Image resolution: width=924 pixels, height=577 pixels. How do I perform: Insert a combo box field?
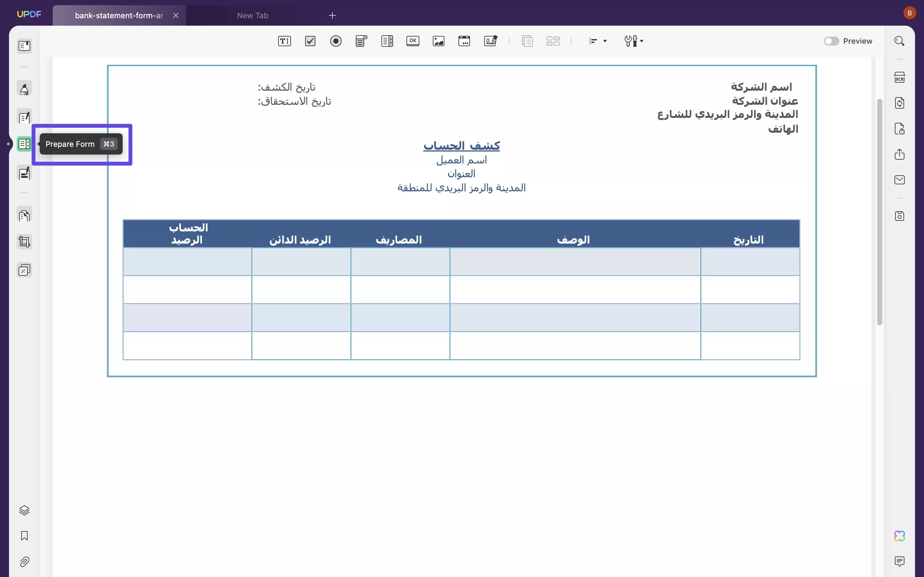[361, 41]
